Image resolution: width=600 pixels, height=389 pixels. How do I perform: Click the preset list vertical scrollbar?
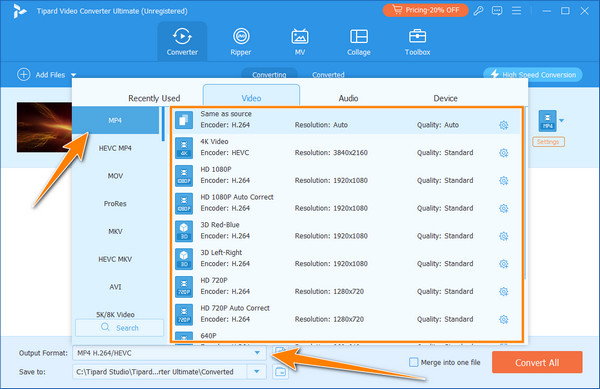[x=525, y=194]
